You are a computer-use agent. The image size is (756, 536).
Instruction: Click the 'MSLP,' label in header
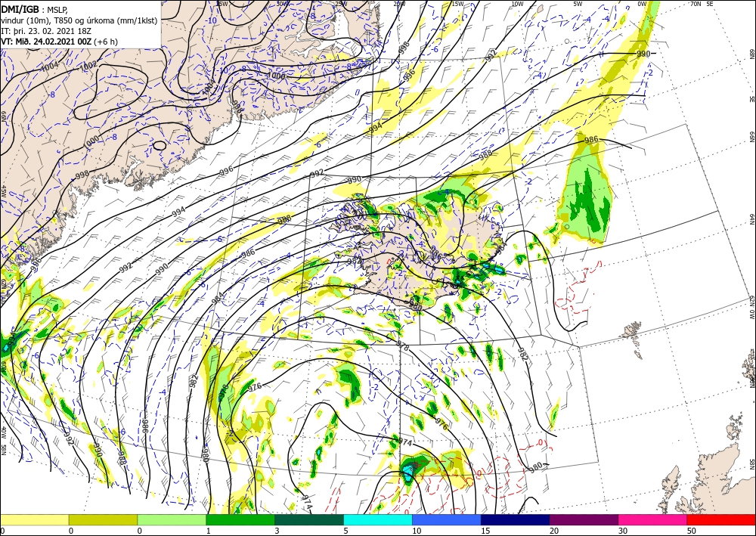coord(58,9)
